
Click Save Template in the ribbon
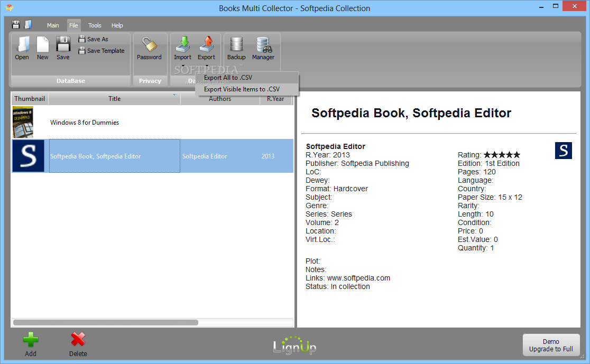[101, 51]
